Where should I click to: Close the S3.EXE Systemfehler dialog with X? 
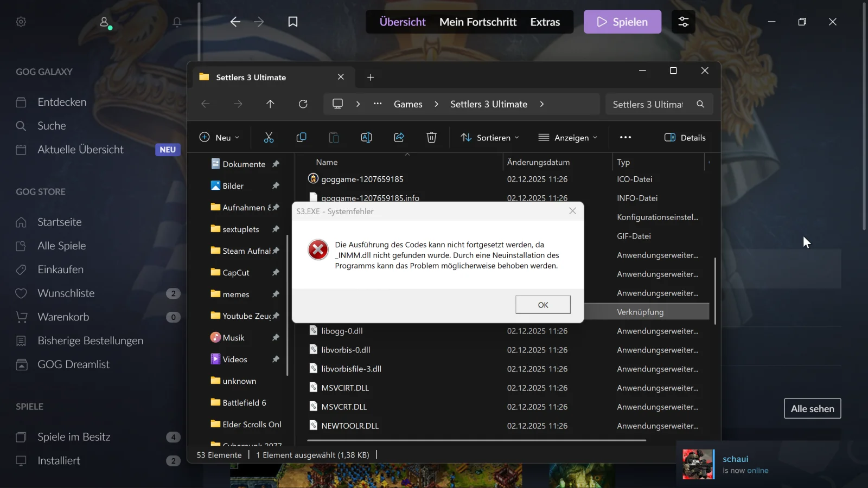[572, 211]
